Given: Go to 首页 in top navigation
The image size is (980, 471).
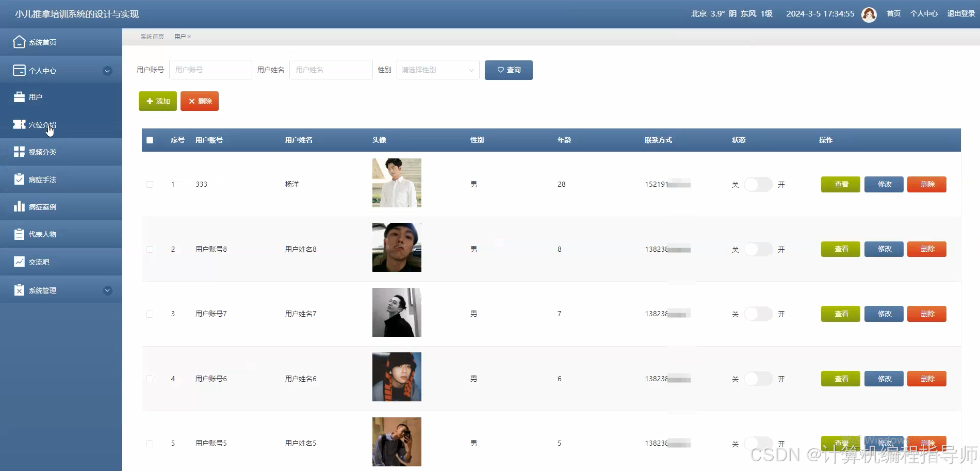Looking at the screenshot, I should 893,14.
